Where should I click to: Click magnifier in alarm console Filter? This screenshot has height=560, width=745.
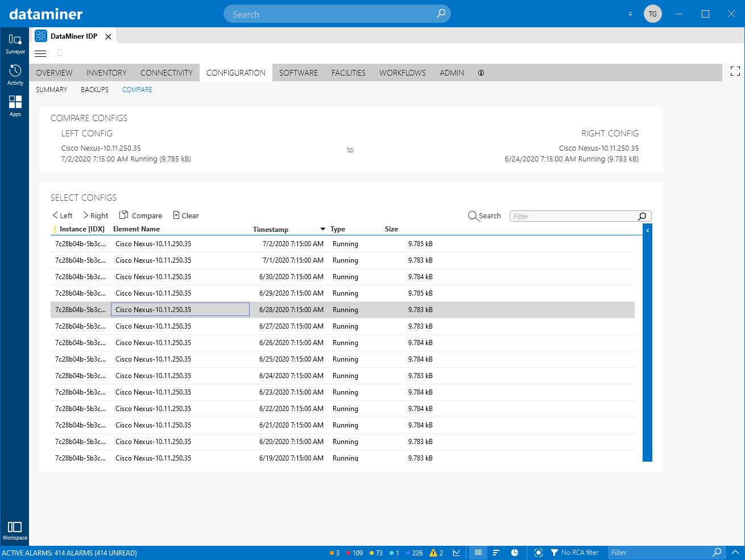click(x=717, y=553)
